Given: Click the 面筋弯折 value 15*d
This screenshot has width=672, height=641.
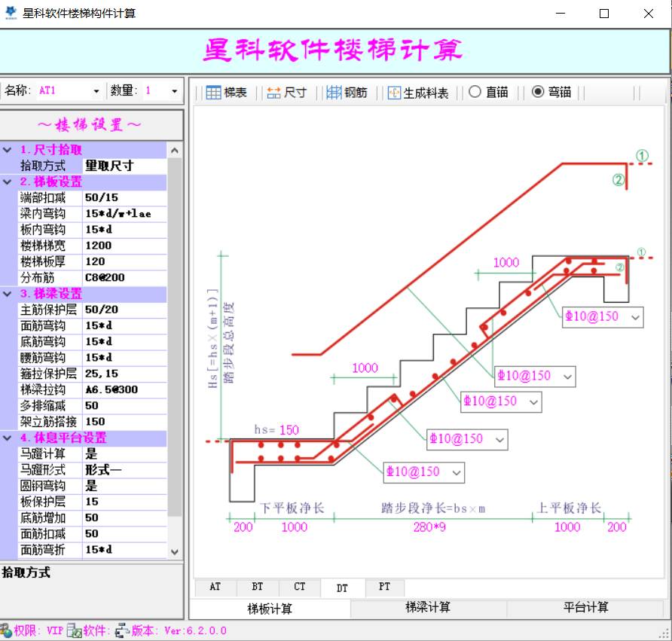Looking at the screenshot, I should click(124, 550).
